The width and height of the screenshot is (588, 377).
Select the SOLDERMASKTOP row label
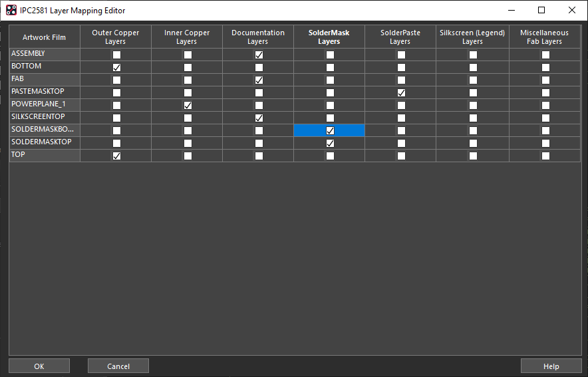coord(45,142)
